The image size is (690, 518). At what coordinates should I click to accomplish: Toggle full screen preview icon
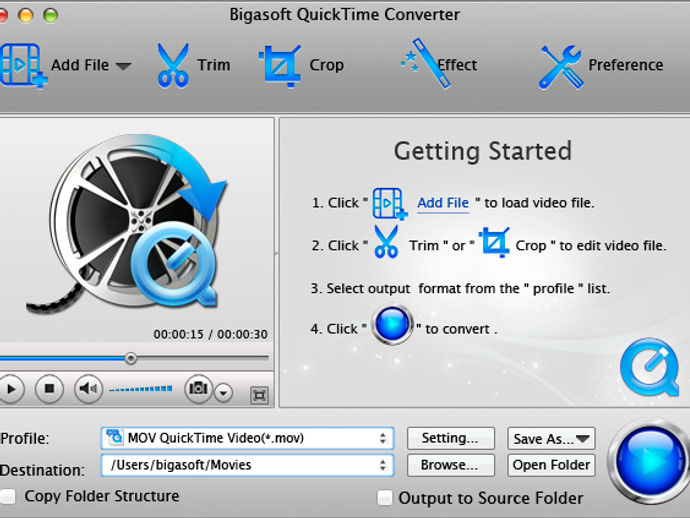coord(259,395)
